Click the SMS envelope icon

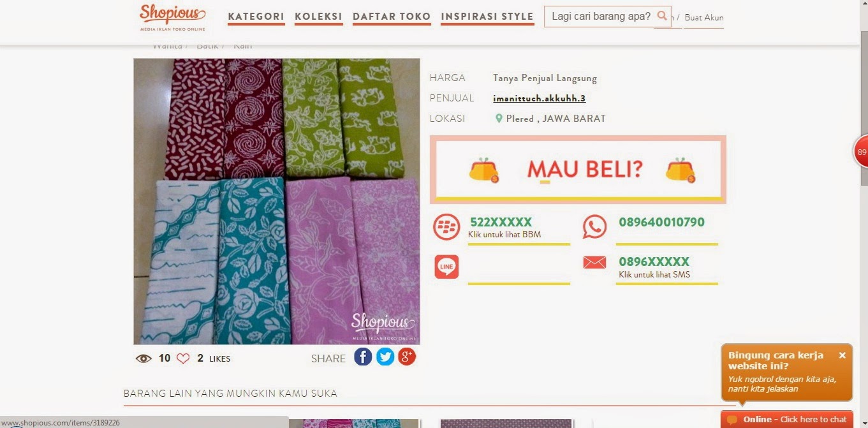pos(594,262)
